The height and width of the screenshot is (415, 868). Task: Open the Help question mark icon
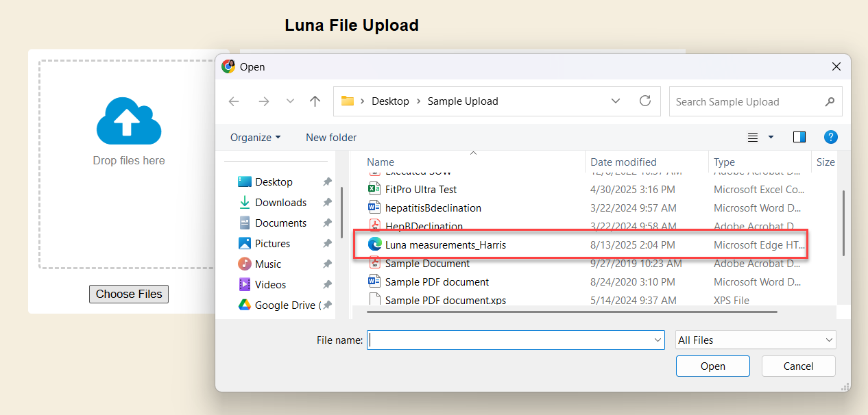(830, 137)
